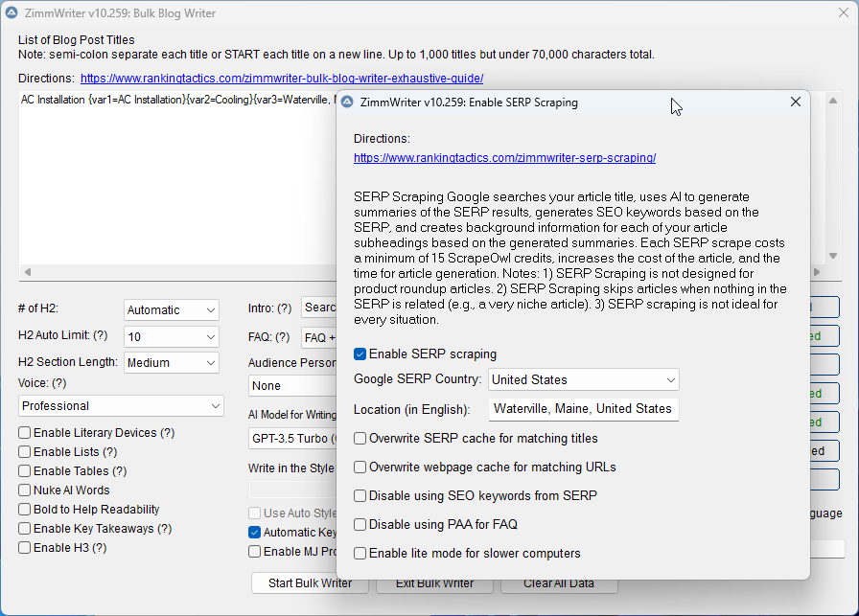This screenshot has height=616, width=859.
Task: Open the Audience Personality None dropdown
Action: [x=292, y=385]
